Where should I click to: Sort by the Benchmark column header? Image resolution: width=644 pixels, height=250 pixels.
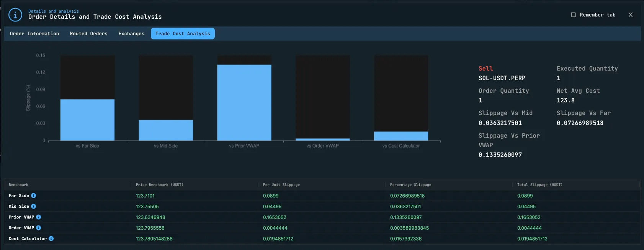18,185
